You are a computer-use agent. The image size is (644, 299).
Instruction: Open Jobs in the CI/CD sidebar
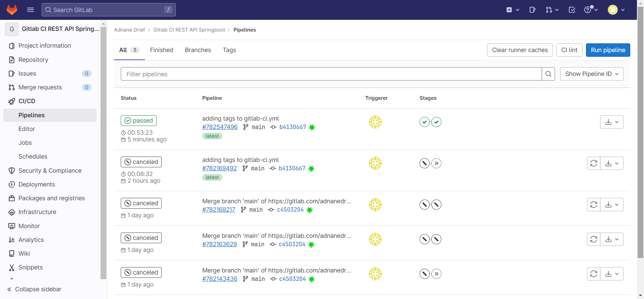tap(25, 143)
